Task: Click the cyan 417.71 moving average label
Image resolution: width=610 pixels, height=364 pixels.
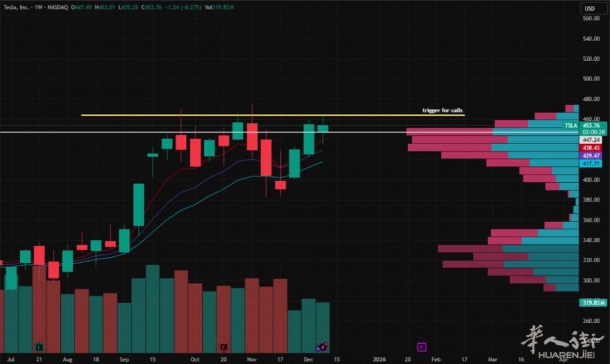Action: [593, 163]
